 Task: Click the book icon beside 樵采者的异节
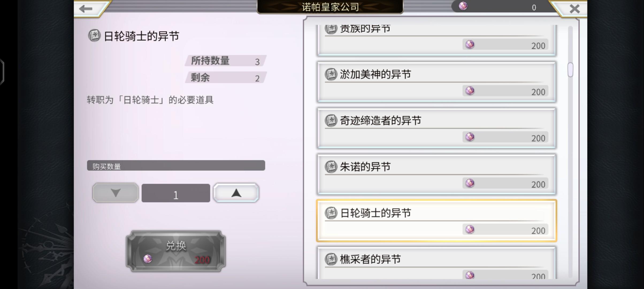click(331, 259)
